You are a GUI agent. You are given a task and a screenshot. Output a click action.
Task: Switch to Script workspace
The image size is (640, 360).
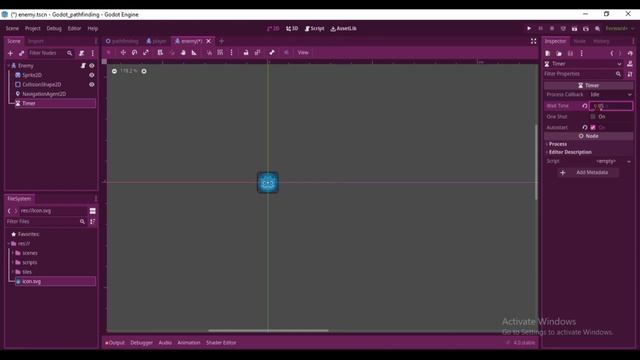tap(315, 29)
